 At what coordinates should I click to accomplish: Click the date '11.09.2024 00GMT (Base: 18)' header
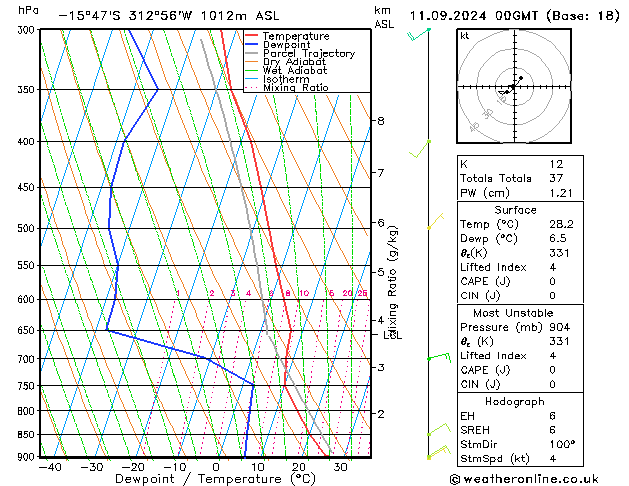[x=514, y=16]
